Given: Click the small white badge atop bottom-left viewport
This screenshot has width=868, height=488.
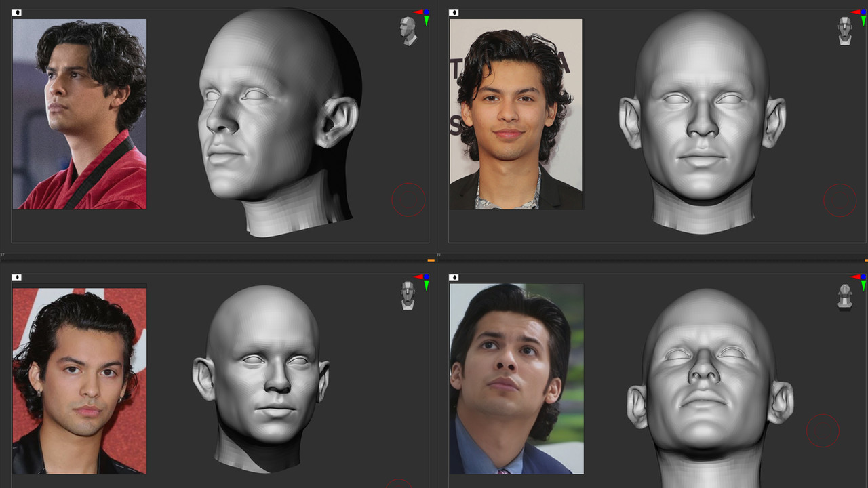Looking at the screenshot, I should (x=16, y=277).
